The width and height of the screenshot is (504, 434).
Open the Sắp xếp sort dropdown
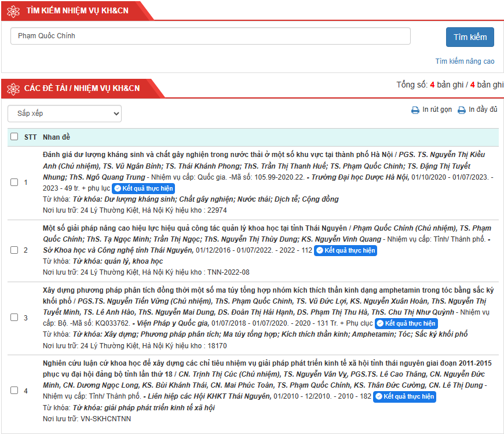pos(65,114)
